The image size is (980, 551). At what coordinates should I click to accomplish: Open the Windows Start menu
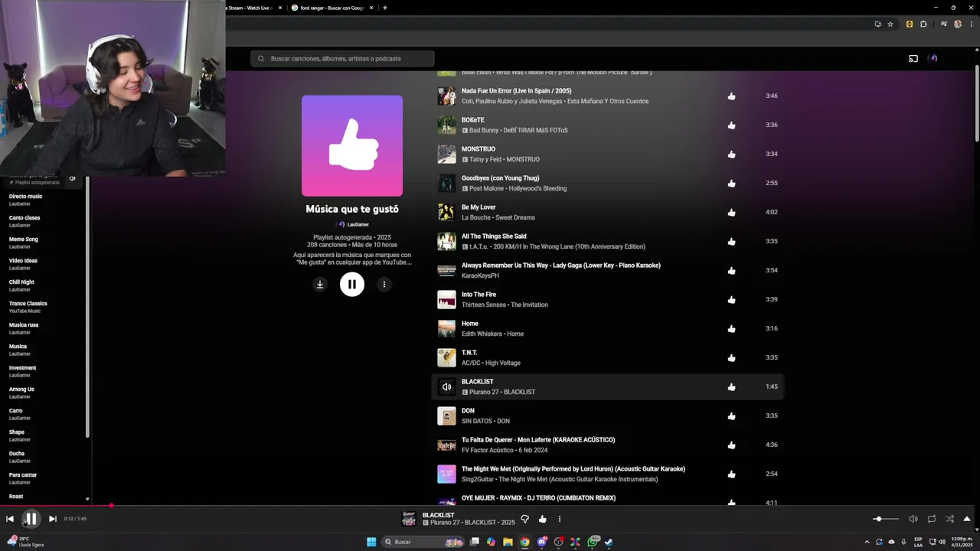pos(371,542)
